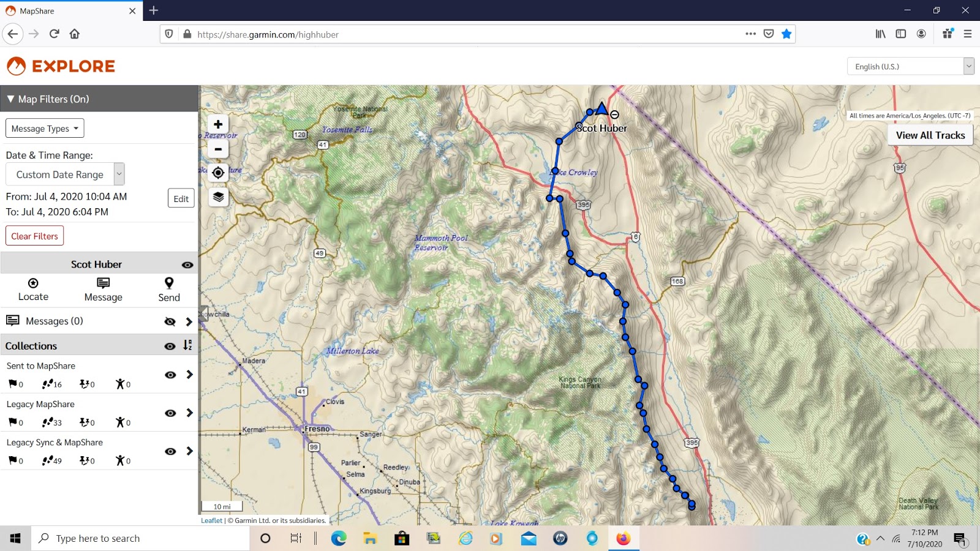This screenshot has height=551, width=980.
Task: Go back to previous page
Action: [x=13, y=34]
